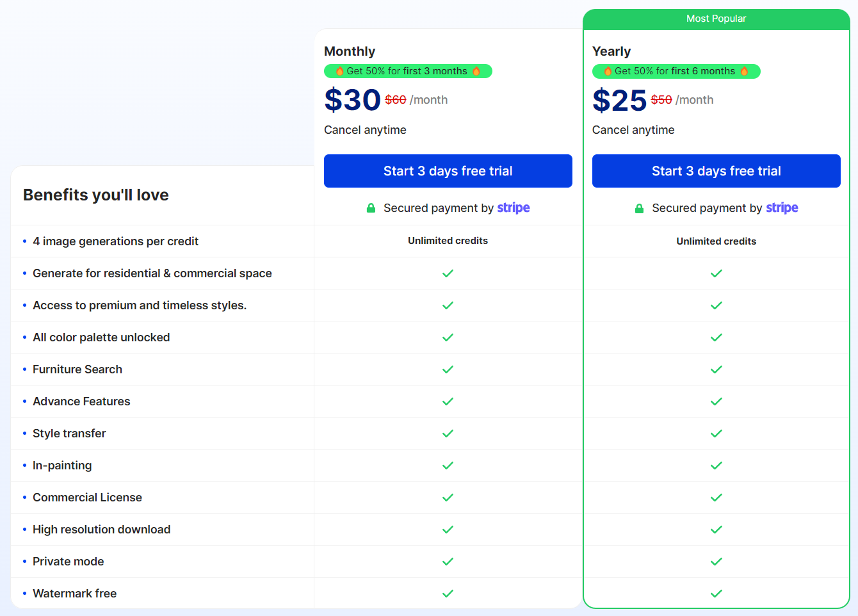Image resolution: width=858 pixels, height=616 pixels.
Task: Click Access to premium and timeless styles
Action: (140, 305)
